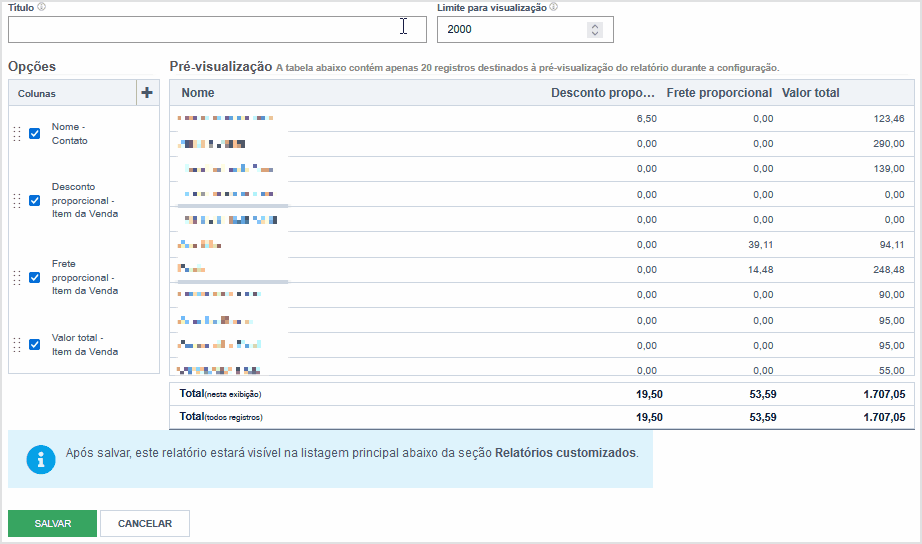This screenshot has height=544, width=922.
Task: Uncheck Frete proporcional - Item da Venda checkbox
Action: pos(35,278)
